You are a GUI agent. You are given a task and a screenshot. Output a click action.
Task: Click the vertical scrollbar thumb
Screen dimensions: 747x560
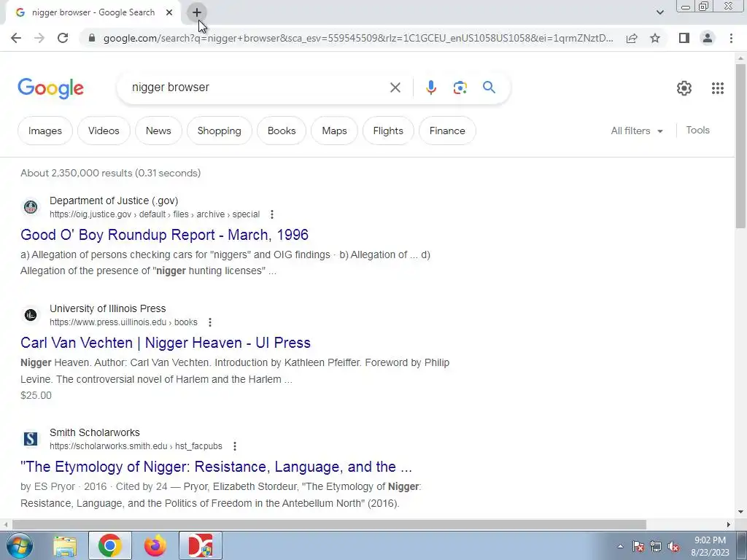(x=740, y=147)
